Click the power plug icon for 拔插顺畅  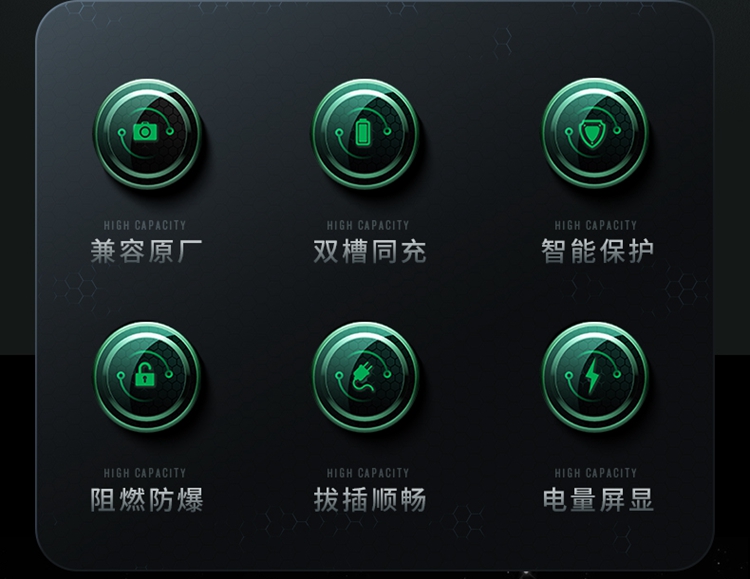[364, 376]
